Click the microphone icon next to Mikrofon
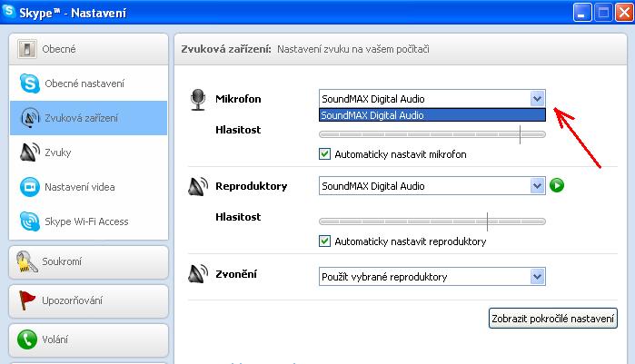The height and width of the screenshot is (364, 635). 198,100
